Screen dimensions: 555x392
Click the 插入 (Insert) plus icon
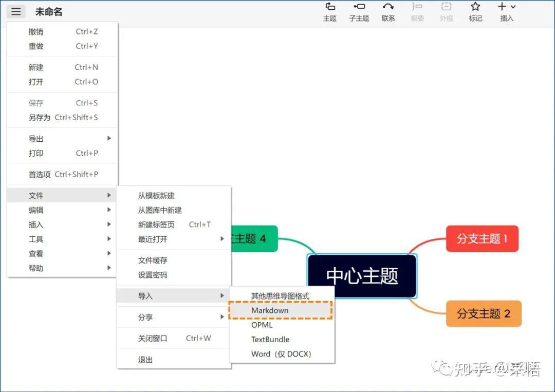504,11
